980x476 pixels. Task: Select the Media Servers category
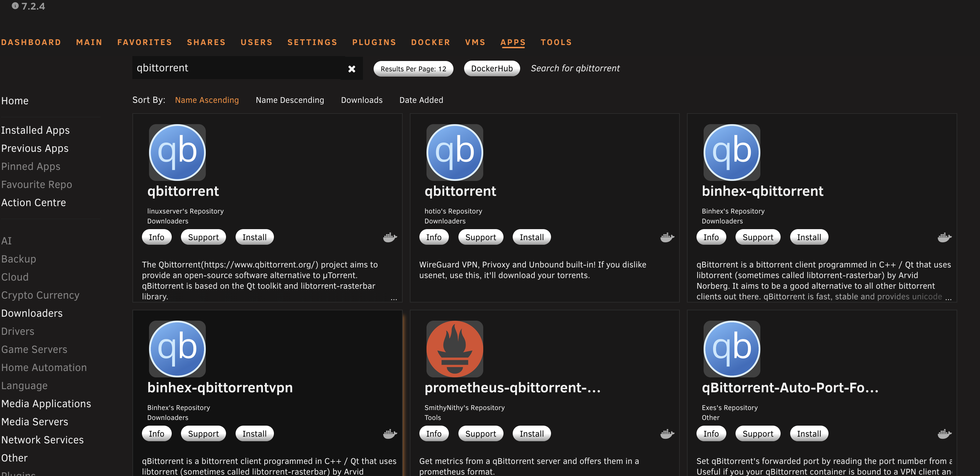[35, 422]
